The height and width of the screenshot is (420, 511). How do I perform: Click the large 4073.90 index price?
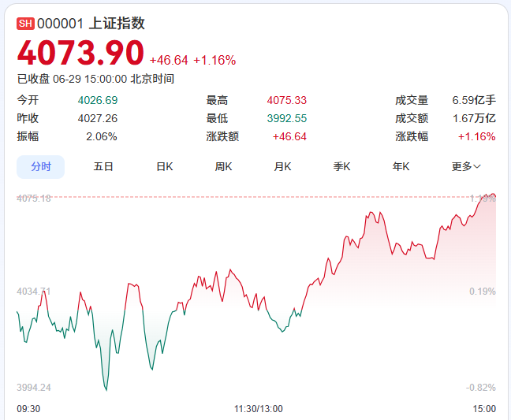pos(80,53)
